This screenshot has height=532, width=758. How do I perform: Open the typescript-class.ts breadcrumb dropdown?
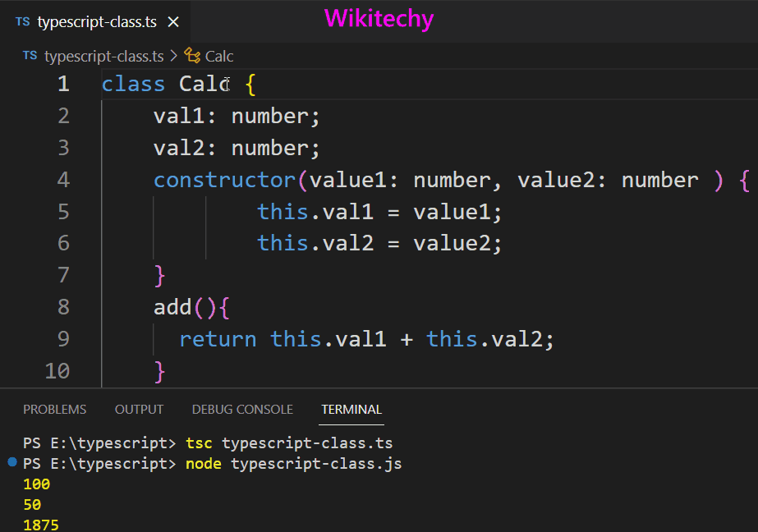pyautogui.click(x=105, y=56)
